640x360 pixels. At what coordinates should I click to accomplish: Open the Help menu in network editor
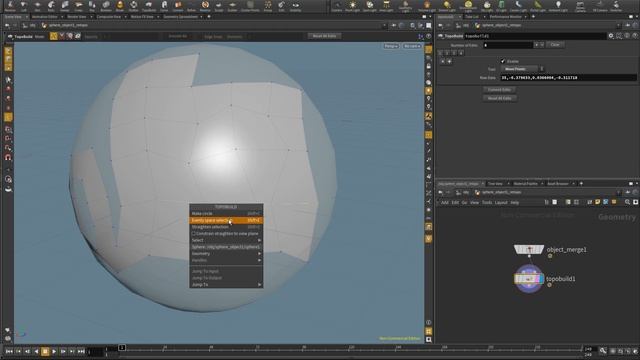(515, 202)
